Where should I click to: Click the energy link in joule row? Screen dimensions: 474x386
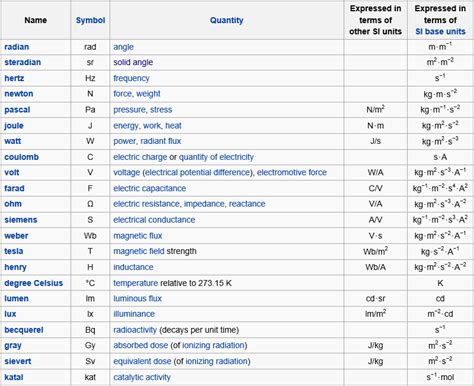click(x=126, y=126)
